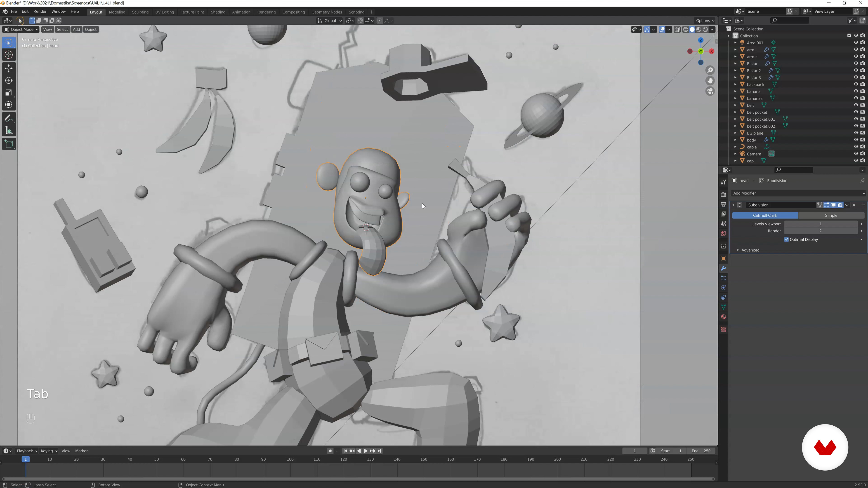Click the Levels Viewport value field
The image size is (868, 488).
pos(821,224)
